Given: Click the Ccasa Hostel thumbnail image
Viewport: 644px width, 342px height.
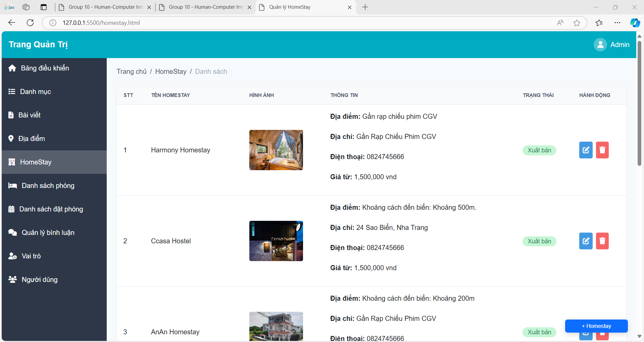Looking at the screenshot, I should coord(276,241).
